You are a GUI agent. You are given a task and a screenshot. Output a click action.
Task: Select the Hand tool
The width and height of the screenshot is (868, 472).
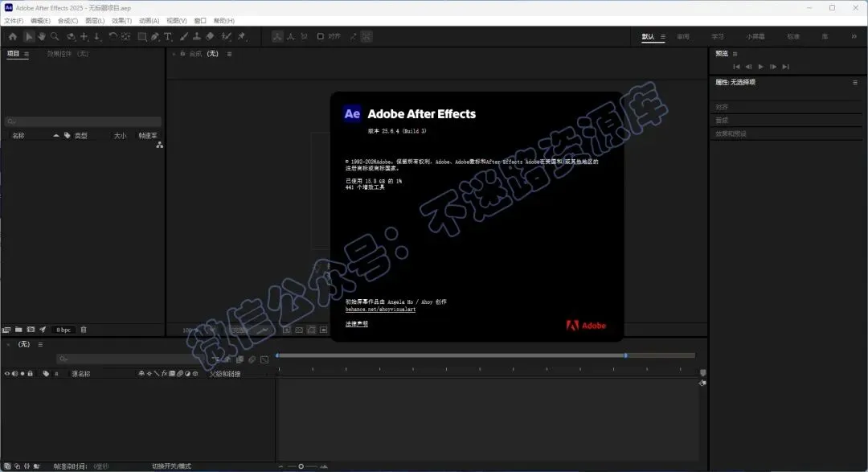point(42,36)
